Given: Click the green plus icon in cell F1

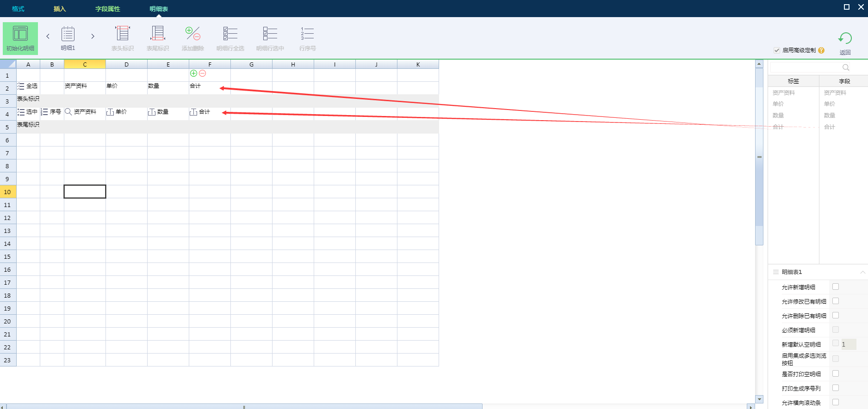Looking at the screenshot, I should click(194, 73).
